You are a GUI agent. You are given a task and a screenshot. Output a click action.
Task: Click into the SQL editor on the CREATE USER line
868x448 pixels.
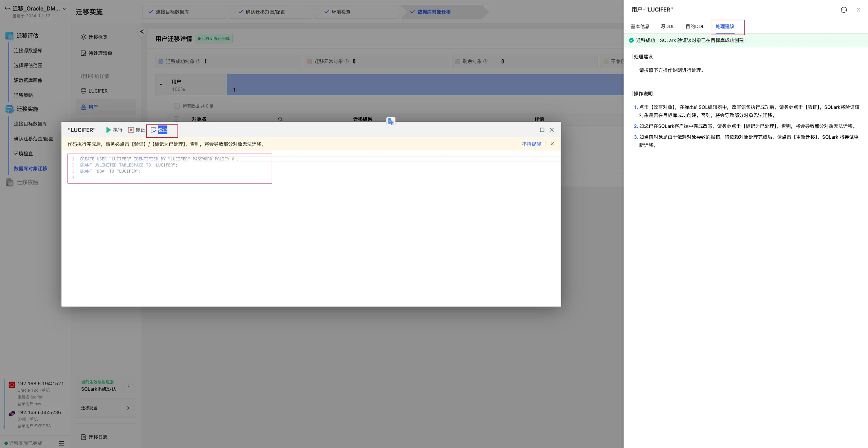click(x=159, y=159)
